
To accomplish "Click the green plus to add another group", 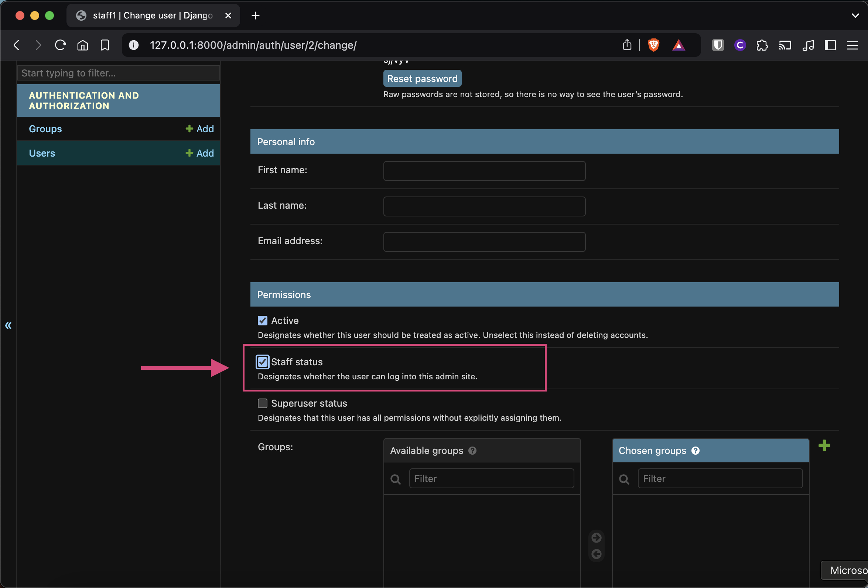I will (825, 445).
